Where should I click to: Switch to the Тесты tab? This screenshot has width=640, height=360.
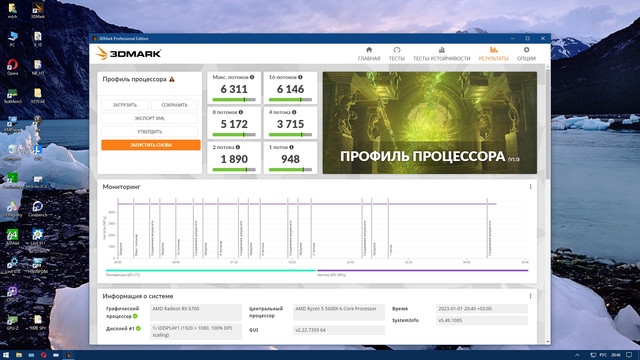point(397,54)
